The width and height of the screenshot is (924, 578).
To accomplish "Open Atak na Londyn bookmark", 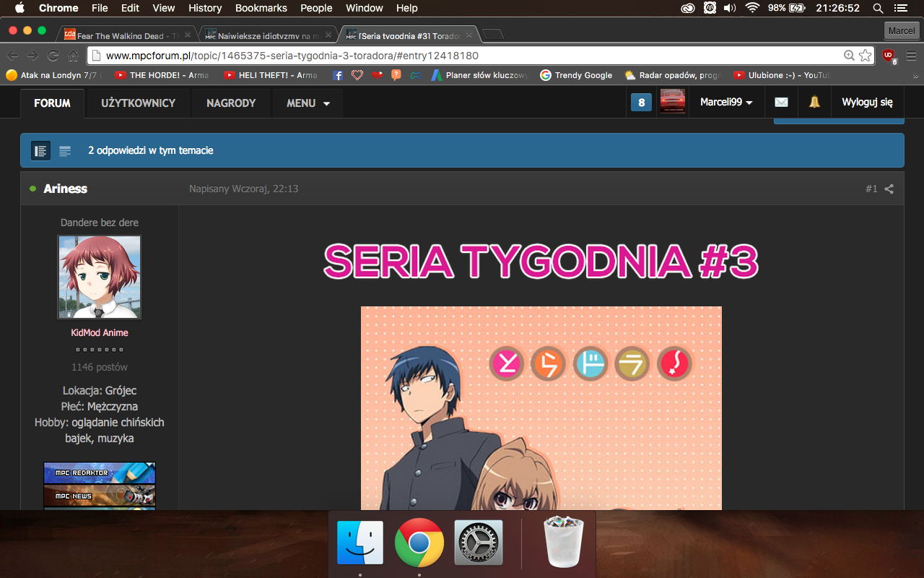I will point(54,75).
